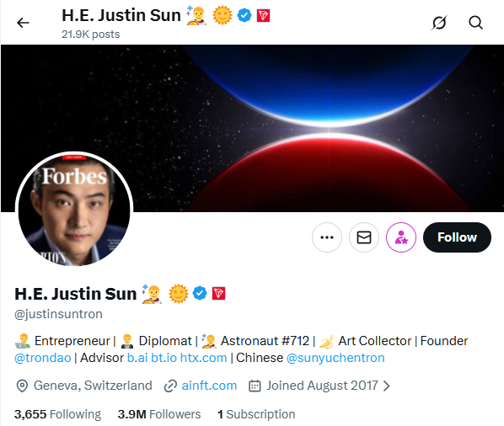504x426 pixels.
Task: Visit the ainft.com website link
Action: click(x=209, y=386)
